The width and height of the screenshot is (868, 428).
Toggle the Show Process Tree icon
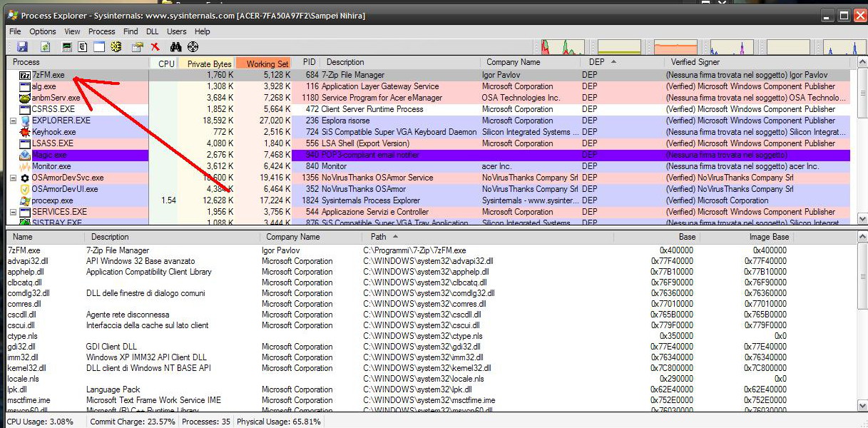tap(83, 47)
